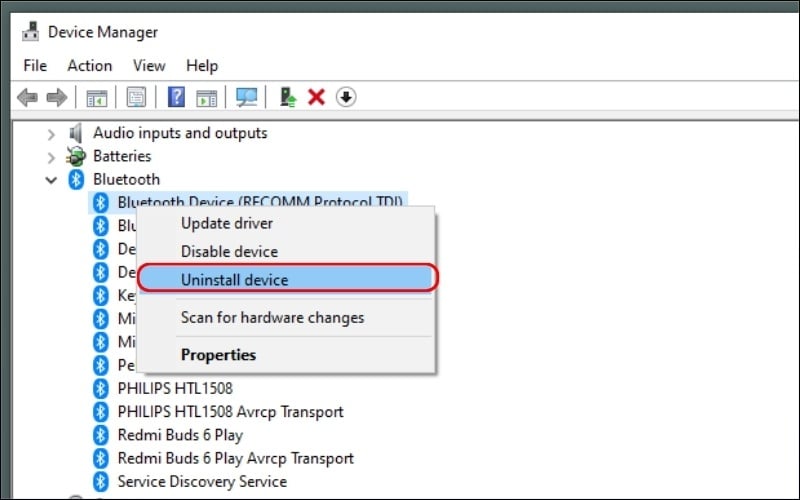Select the Batteries category

click(122, 156)
